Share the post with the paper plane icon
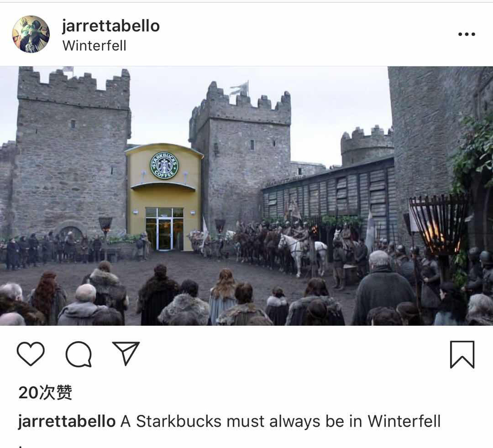493x448 pixels. (x=126, y=354)
